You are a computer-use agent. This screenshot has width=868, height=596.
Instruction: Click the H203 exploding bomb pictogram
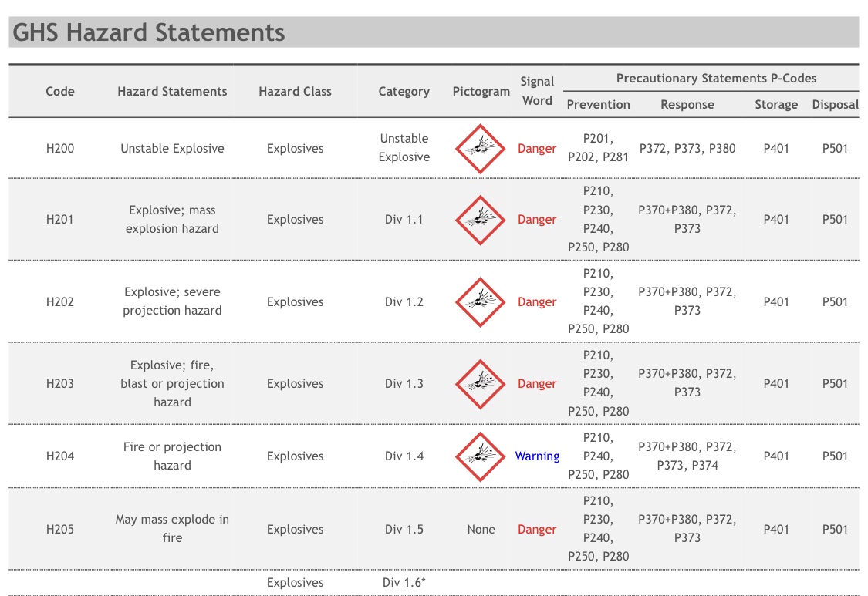480,384
